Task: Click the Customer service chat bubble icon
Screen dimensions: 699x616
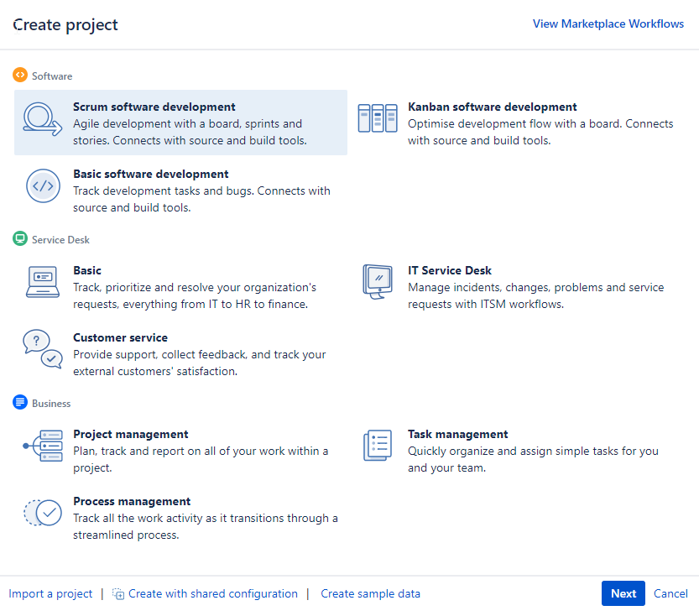Action: [43, 347]
